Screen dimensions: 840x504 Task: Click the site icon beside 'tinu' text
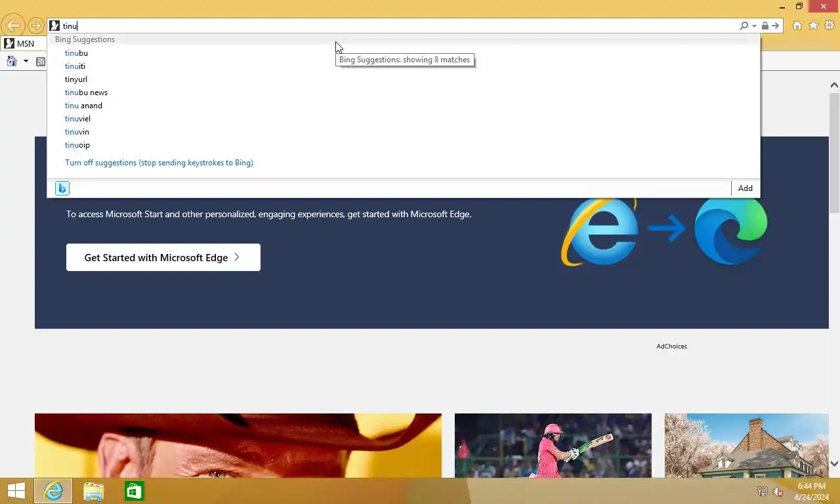54,26
